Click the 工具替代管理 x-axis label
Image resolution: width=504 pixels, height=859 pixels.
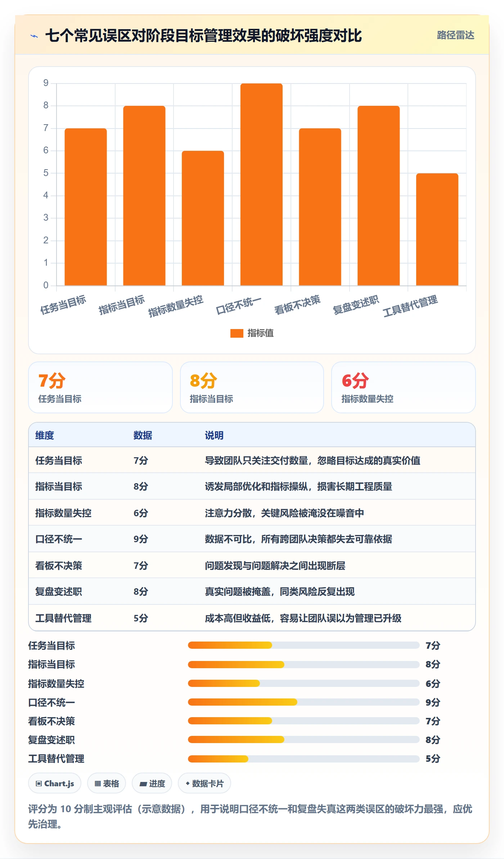coord(410,306)
